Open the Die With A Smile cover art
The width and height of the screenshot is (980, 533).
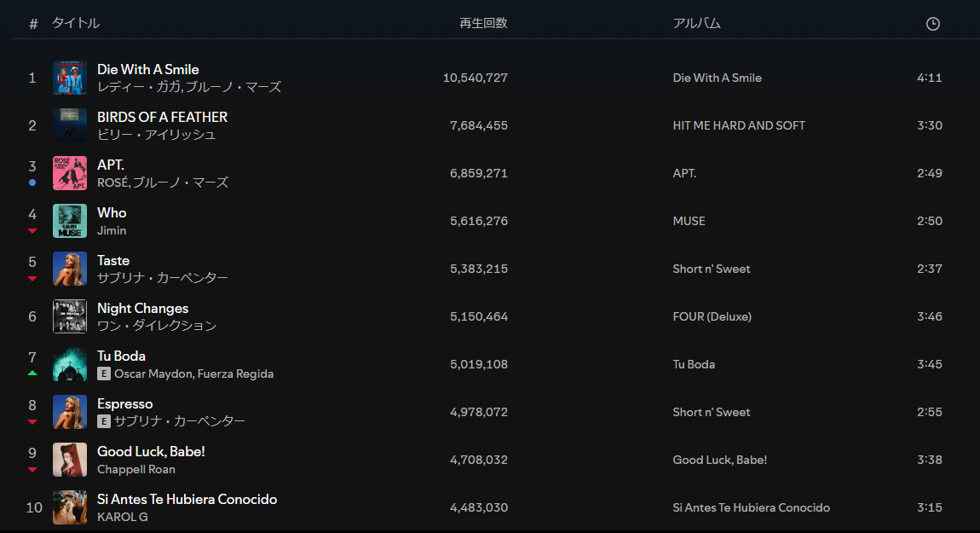pos(70,78)
